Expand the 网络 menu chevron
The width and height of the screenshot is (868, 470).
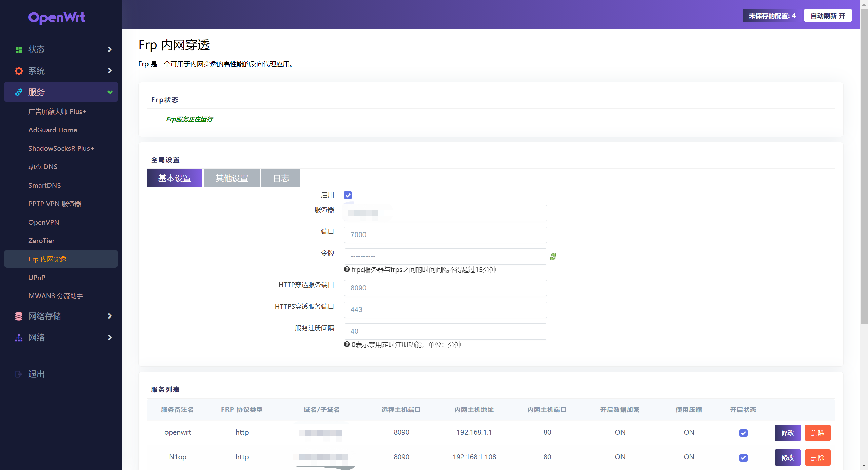coord(110,338)
